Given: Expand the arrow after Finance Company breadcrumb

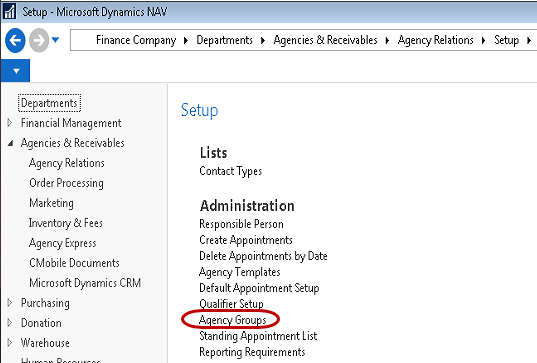Looking at the screenshot, I should point(186,40).
